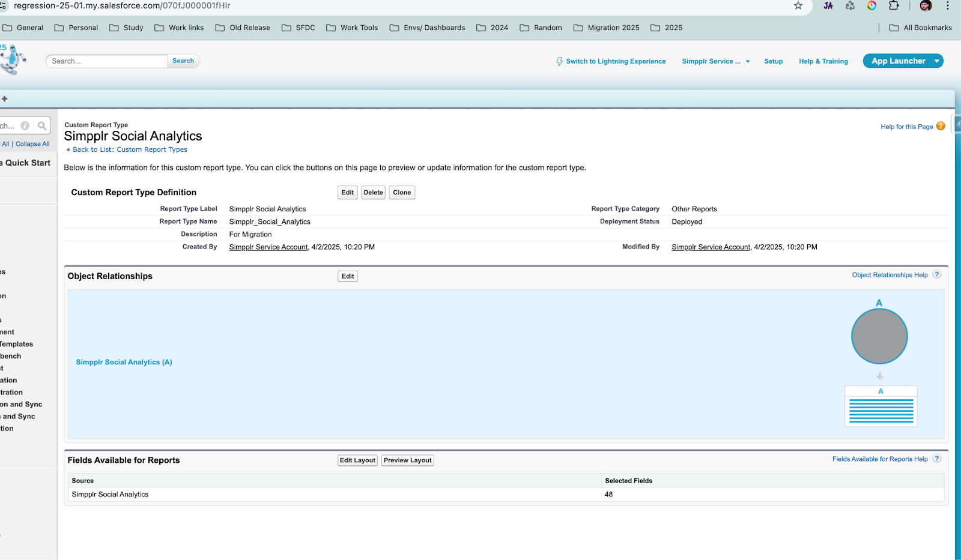Click the Deployed status value
The height and width of the screenshot is (560, 961).
coord(687,221)
